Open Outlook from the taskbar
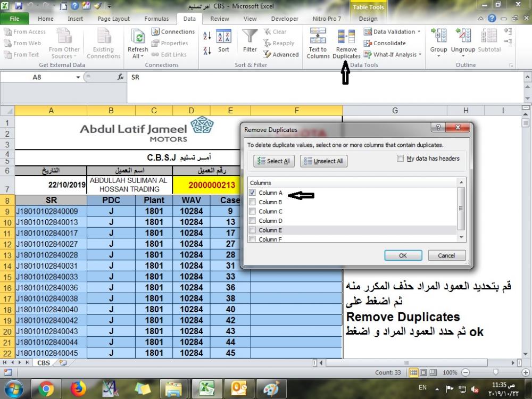This screenshot has height=399, width=532. [239, 388]
